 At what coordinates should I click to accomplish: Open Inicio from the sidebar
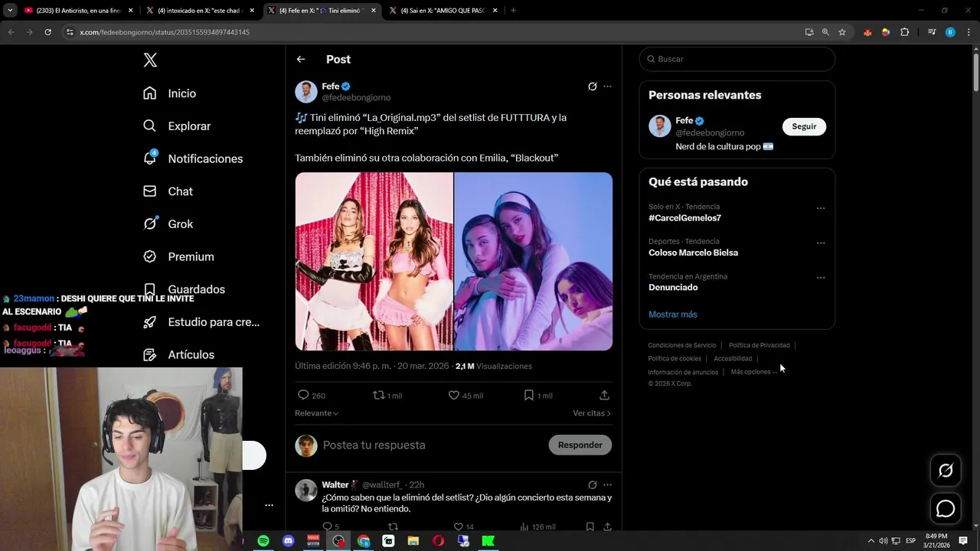[x=170, y=93]
